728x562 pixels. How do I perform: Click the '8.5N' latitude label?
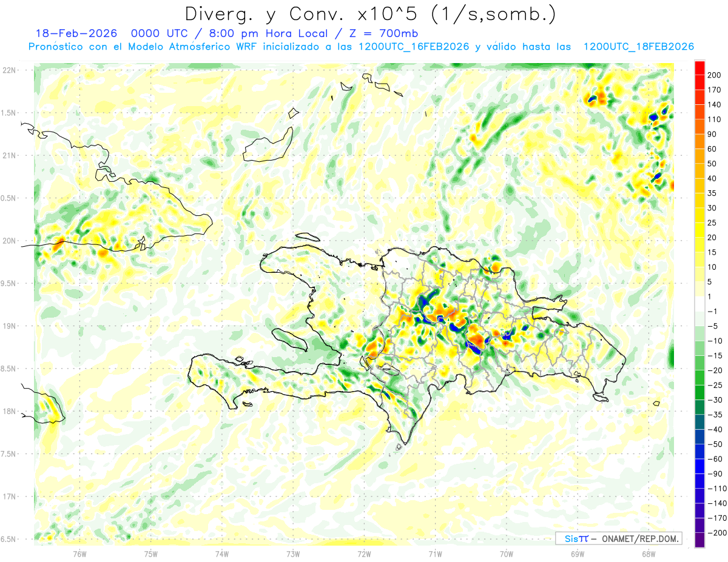[x=9, y=369]
